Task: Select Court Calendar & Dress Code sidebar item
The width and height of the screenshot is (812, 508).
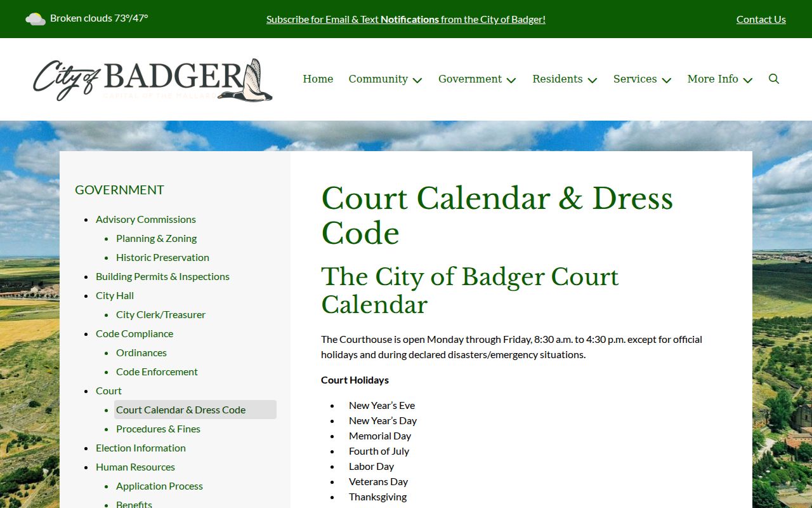Action: [195, 410]
